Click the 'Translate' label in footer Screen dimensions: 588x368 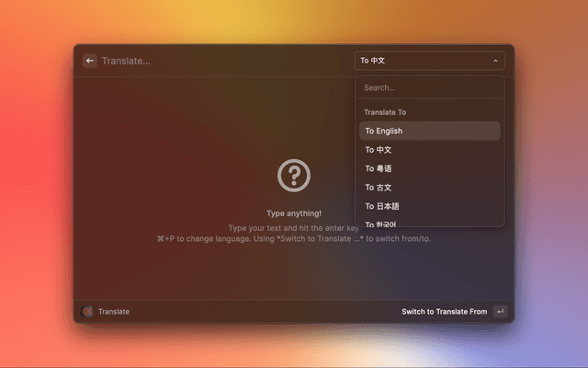click(x=114, y=312)
